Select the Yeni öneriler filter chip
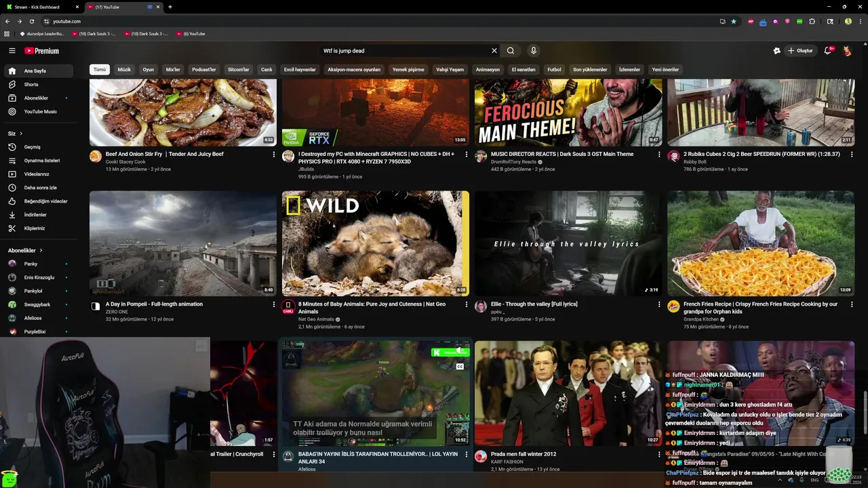Screen dimensions: 868x488 click(665, 70)
